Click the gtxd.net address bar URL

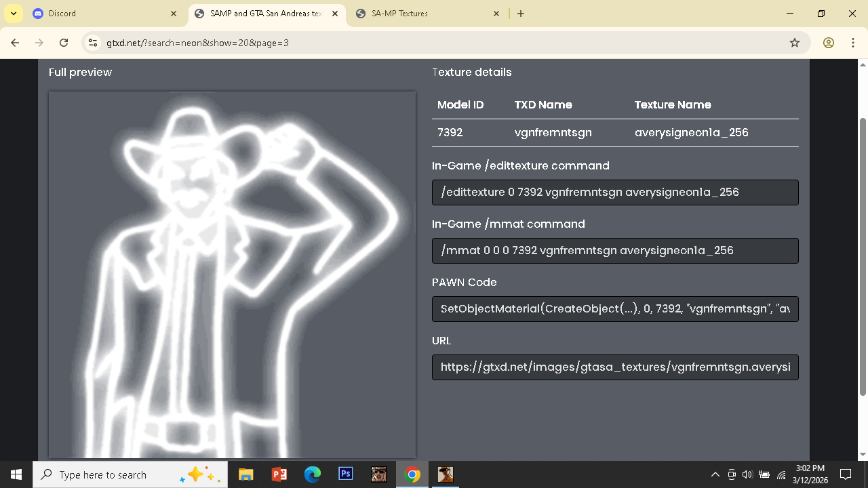pyautogui.click(x=197, y=43)
